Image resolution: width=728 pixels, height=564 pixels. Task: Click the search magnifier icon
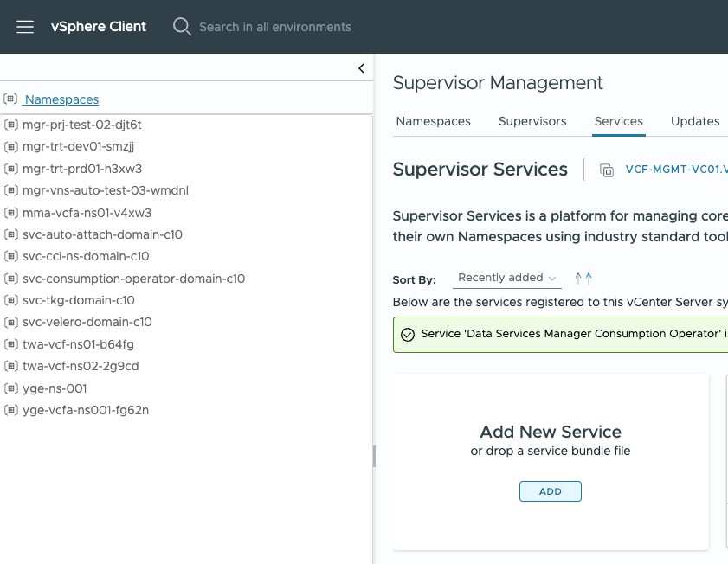pos(181,27)
